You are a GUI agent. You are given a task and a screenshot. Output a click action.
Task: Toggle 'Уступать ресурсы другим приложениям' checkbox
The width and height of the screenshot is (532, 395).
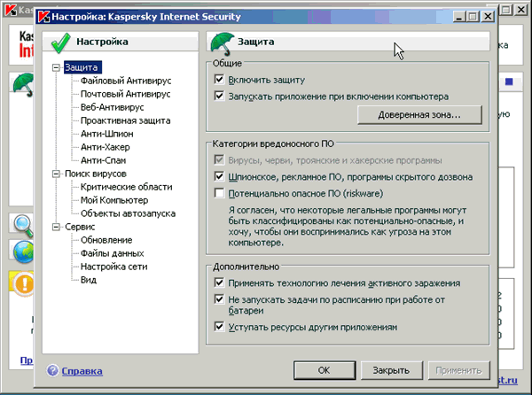tap(219, 327)
